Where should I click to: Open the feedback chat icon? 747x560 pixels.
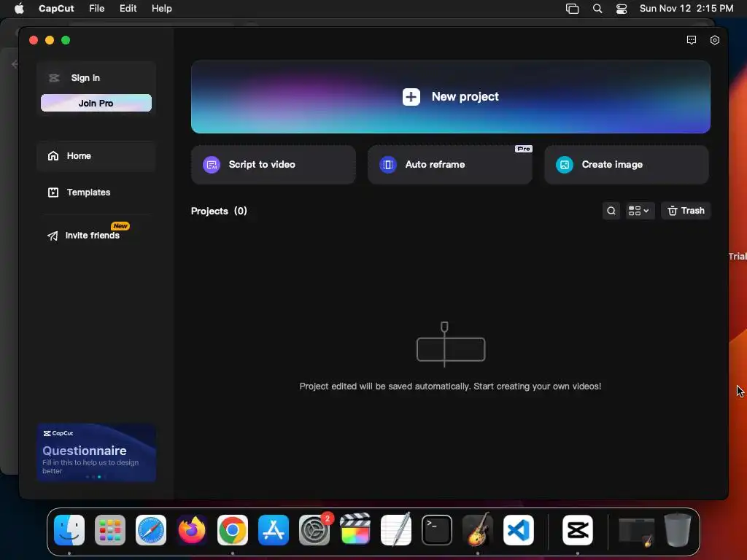point(692,40)
